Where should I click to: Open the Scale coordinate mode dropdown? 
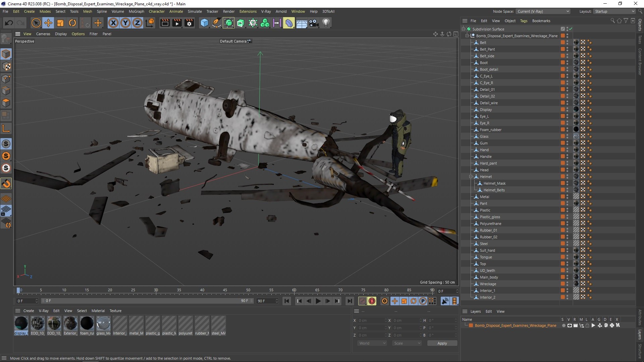click(x=407, y=343)
